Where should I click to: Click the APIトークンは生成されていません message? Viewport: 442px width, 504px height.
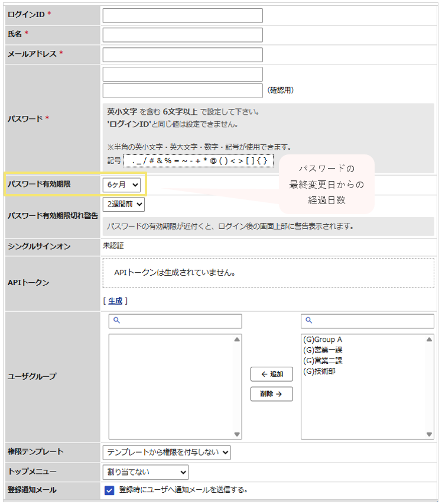(175, 273)
